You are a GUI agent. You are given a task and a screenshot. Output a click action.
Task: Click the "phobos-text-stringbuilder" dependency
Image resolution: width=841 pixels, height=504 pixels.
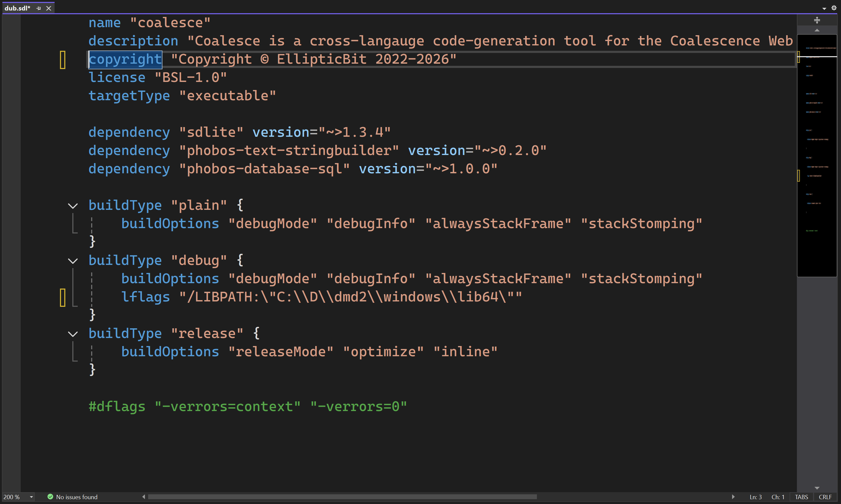[289, 150]
